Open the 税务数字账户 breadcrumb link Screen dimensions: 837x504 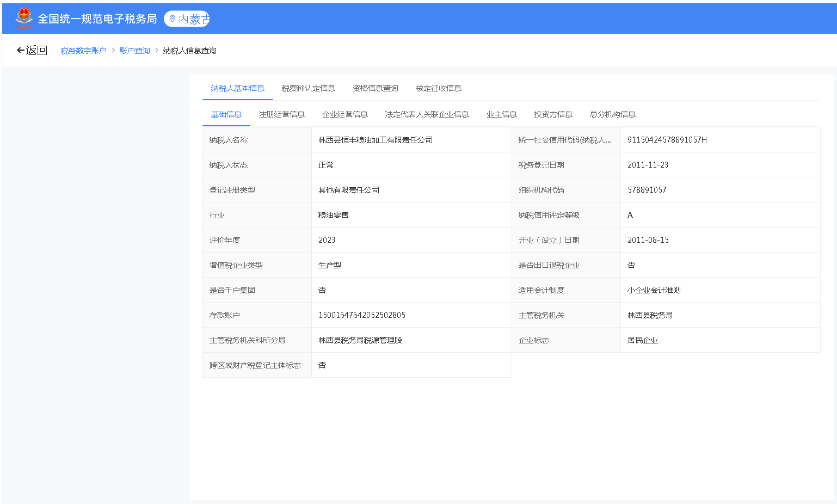pos(83,51)
